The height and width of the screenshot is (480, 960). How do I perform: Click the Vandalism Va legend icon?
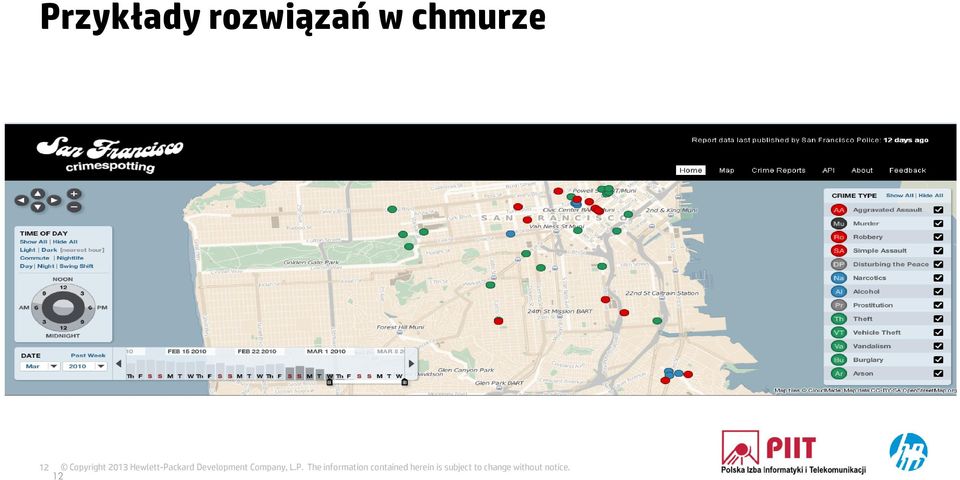pos(838,346)
